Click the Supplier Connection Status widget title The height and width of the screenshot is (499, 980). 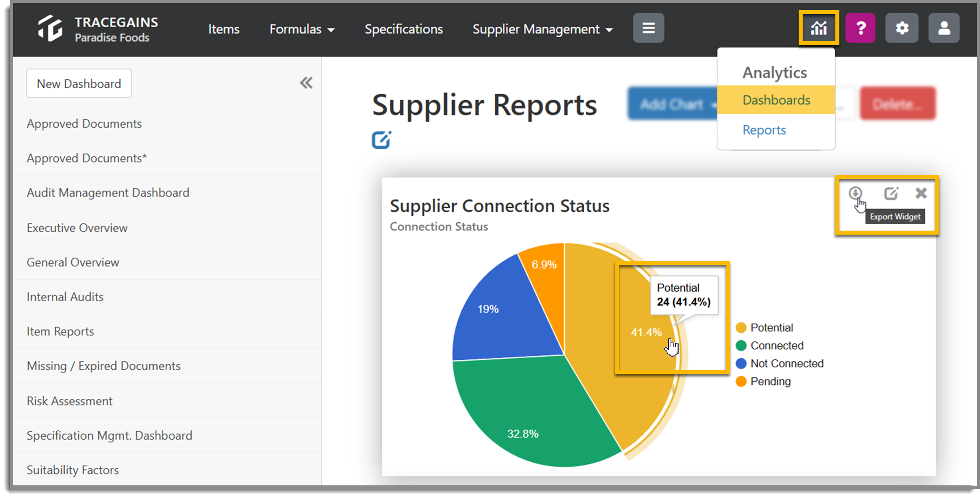point(500,206)
